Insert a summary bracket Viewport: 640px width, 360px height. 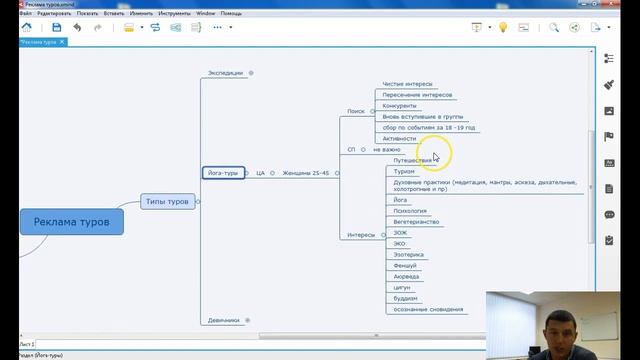(x=196, y=27)
